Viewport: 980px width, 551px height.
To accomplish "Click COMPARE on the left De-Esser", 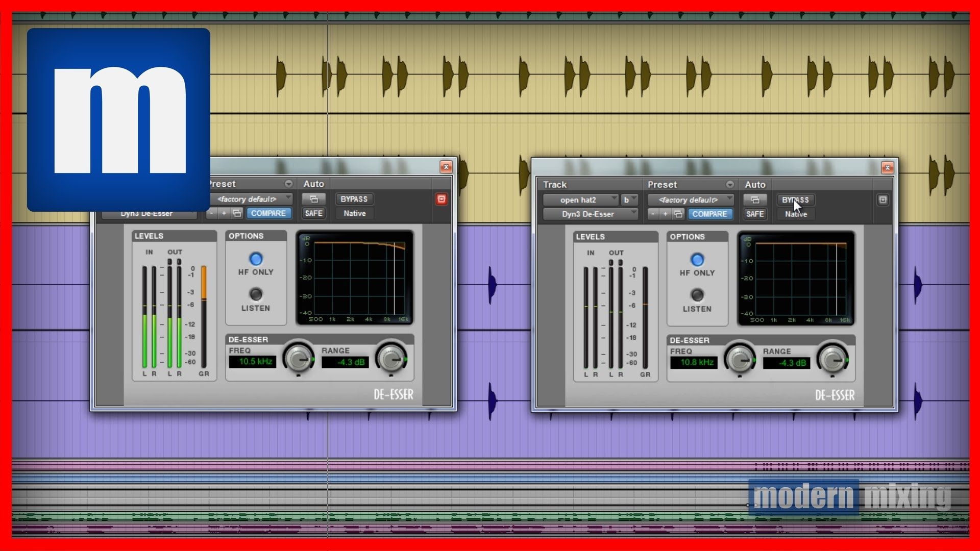I will point(269,214).
